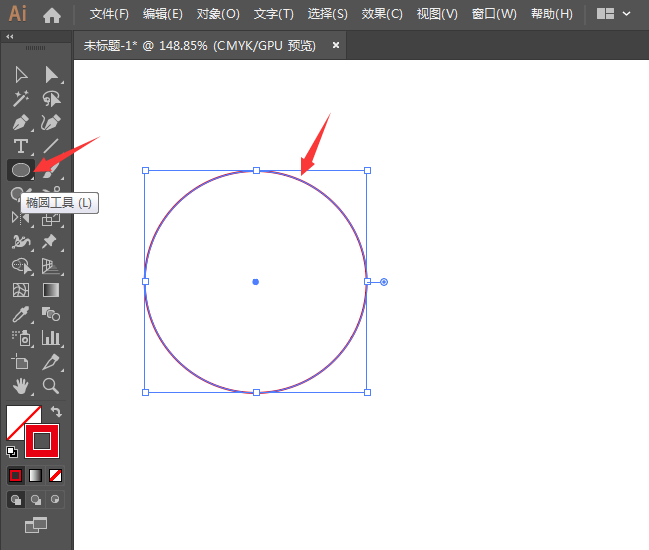This screenshot has width=649, height=550.
Task: Activate the Zoom magnifier tool
Action: [x=51, y=385]
